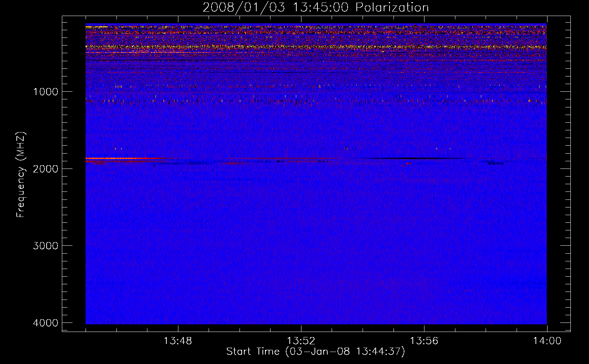Click the "Start Time (03-Jan-08 13:44:37)" label

pyautogui.click(x=316, y=352)
